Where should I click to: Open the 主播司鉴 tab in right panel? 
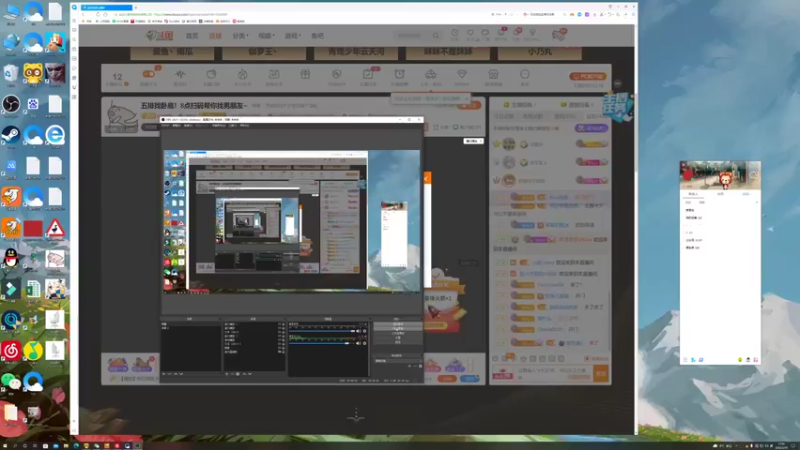[x=519, y=105]
